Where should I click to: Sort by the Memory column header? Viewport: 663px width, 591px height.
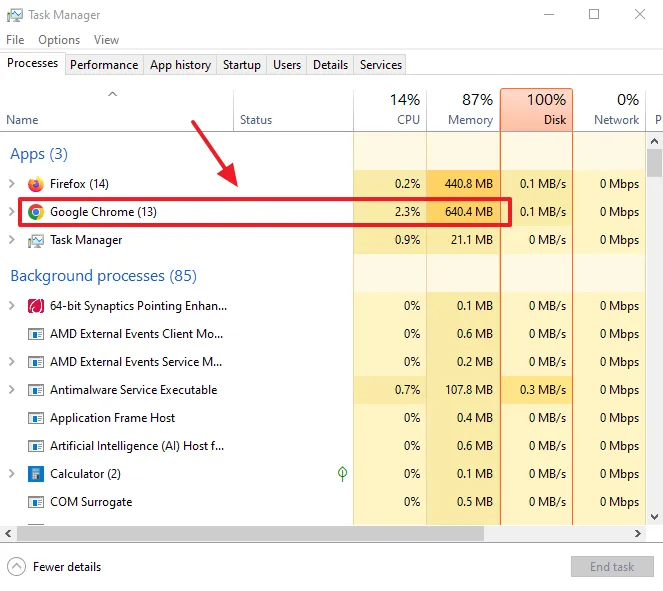(x=463, y=110)
